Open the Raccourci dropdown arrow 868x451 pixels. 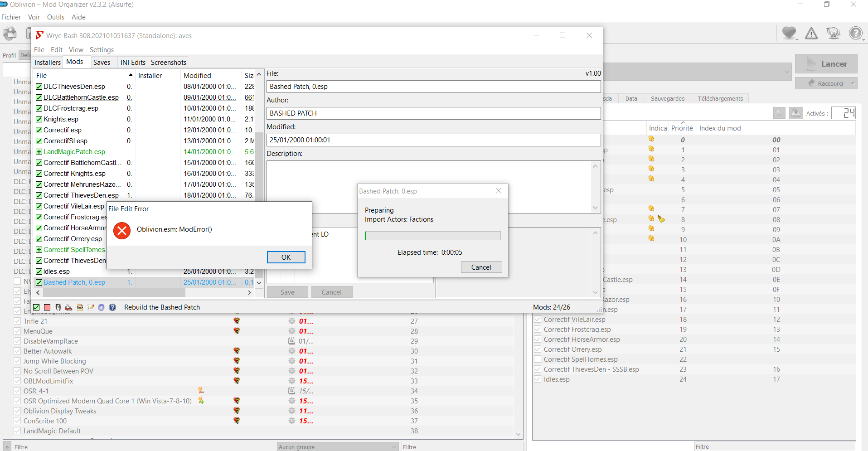tap(853, 84)
